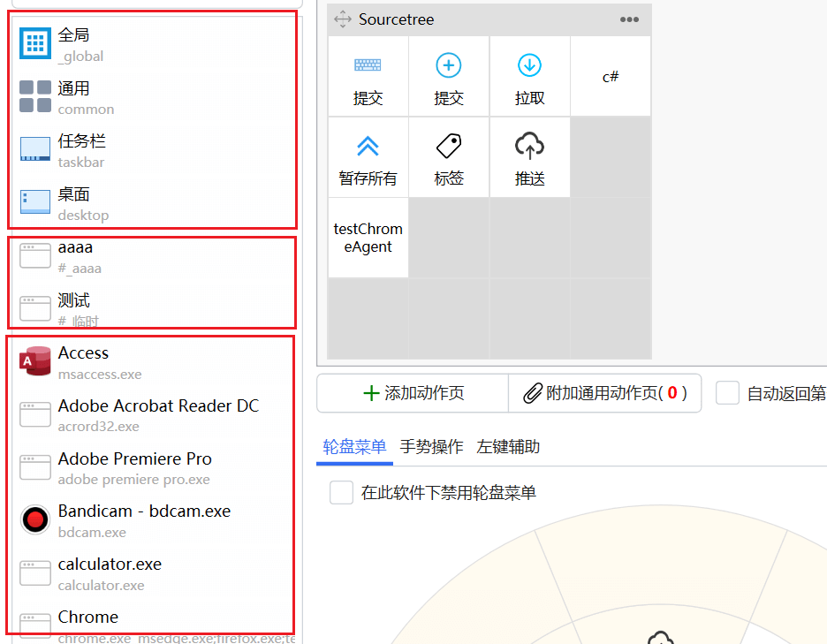Click the 暂存所有 double-chevron cell
The height and width of the screenshot is (644, 827).
point(368,157)
